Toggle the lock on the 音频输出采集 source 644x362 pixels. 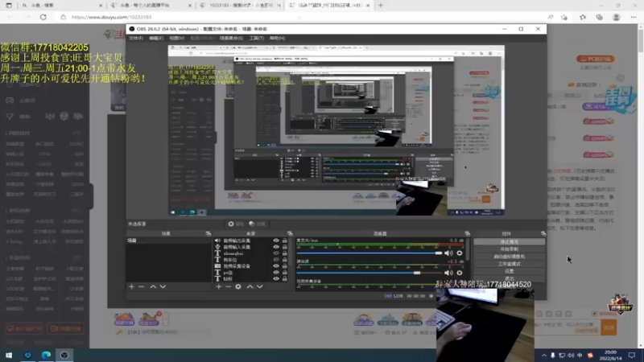[285, 241]
